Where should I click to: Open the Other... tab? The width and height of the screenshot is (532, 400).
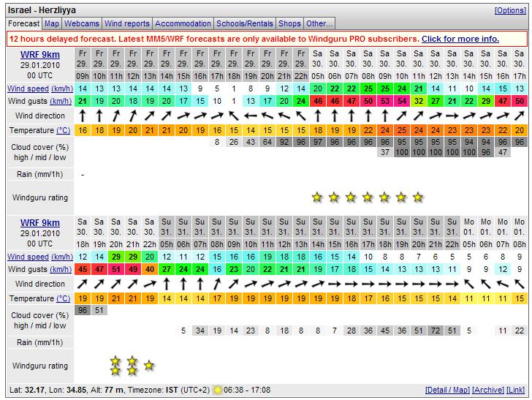[x=319, y=23]
